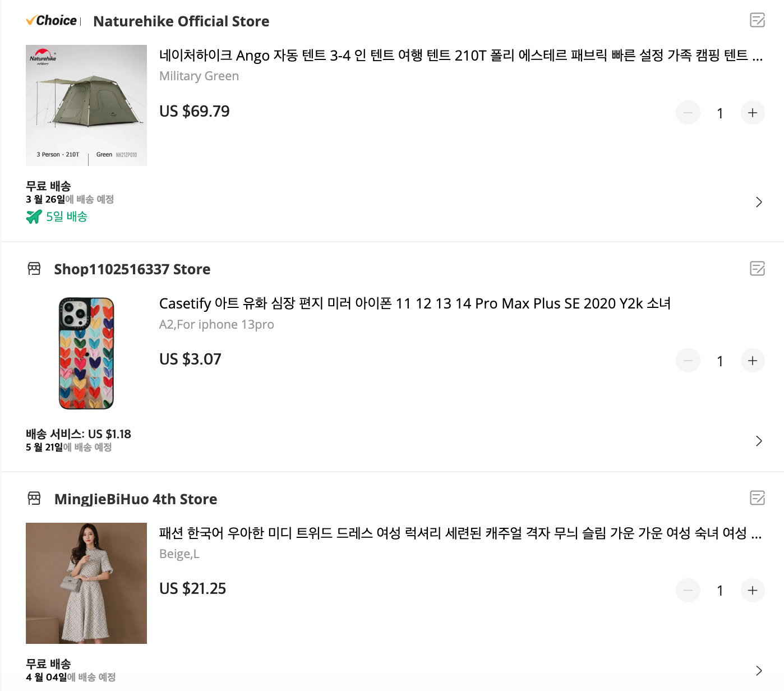
Task: Open the Naturehike Official Store page
Action: [x=182, y=21]
